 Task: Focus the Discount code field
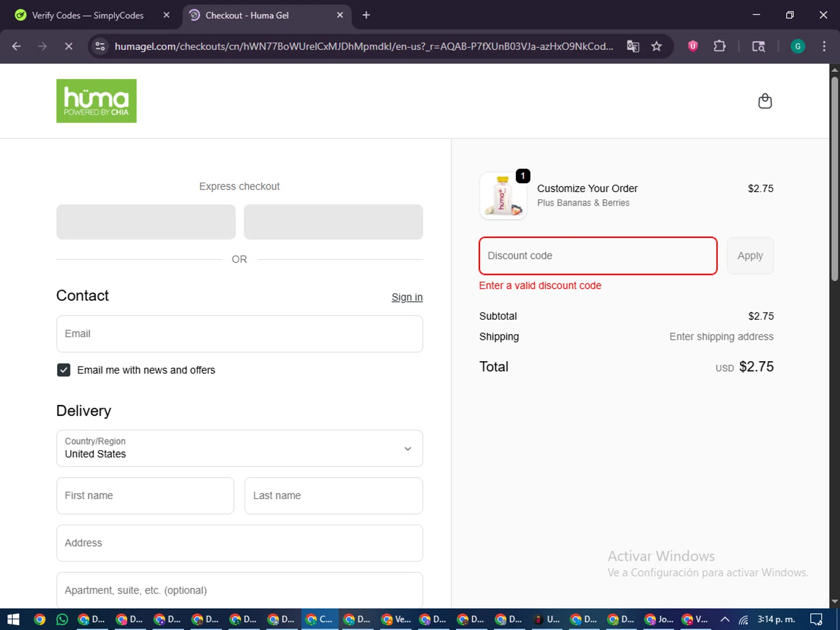click(x=598, y=256)
